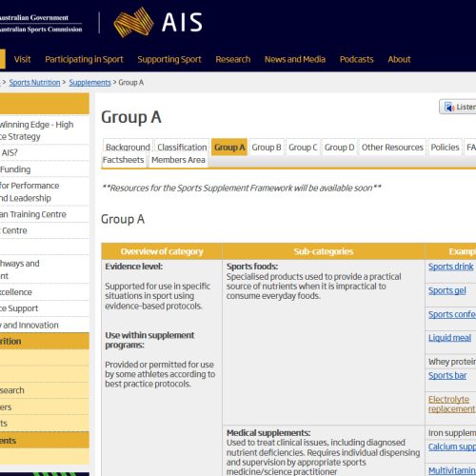Open the Electrolyte replacement link
This screenshot has width=476, height=476.
(451, 404)
